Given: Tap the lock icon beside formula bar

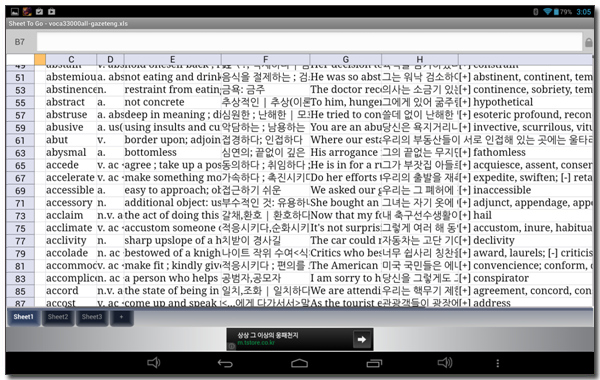Looking at the screenshot, I should (589, 42).
